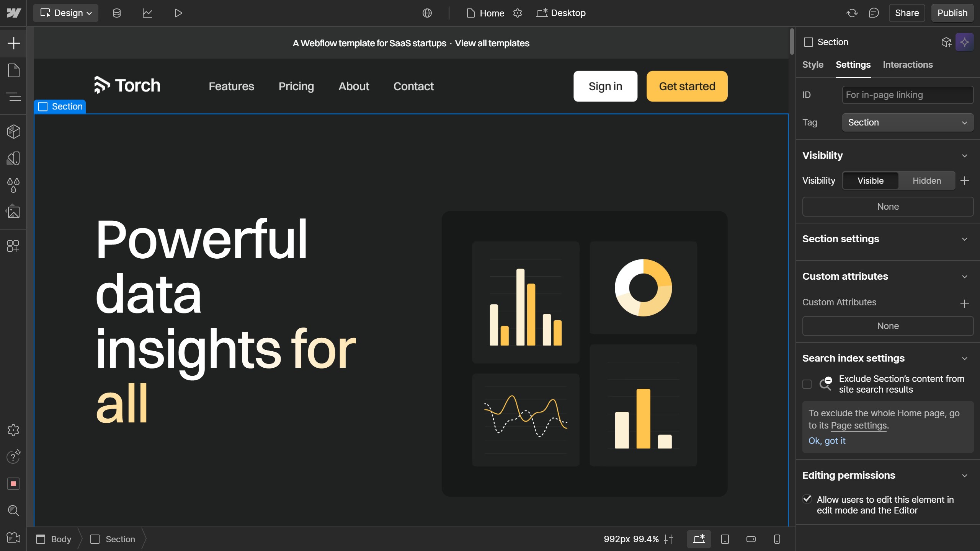980x551 pixels.
Task: Collapse Search index settings
Action: (965, 359)
